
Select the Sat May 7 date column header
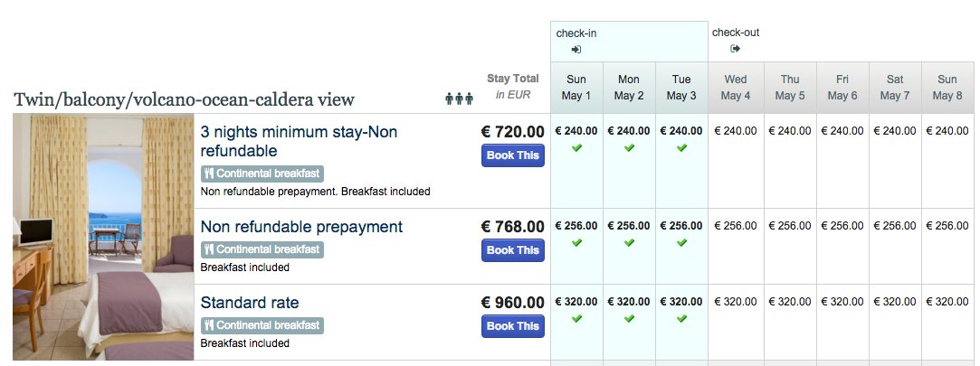(894, 88)
